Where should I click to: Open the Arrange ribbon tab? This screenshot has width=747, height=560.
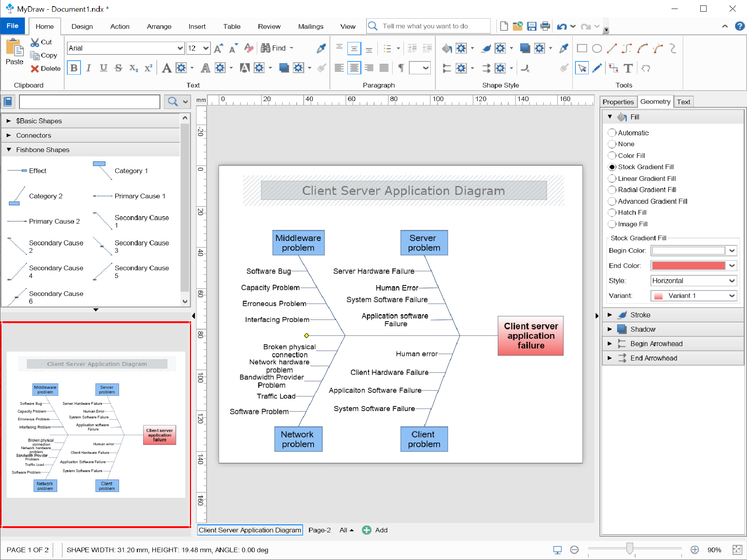click(x=159, y=26)
